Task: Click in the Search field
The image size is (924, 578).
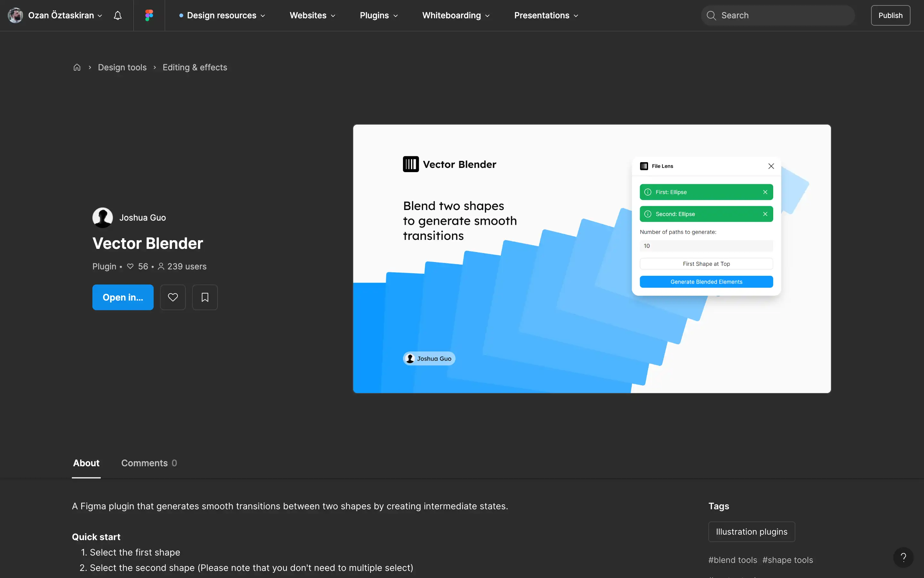Action: [777, 15]
